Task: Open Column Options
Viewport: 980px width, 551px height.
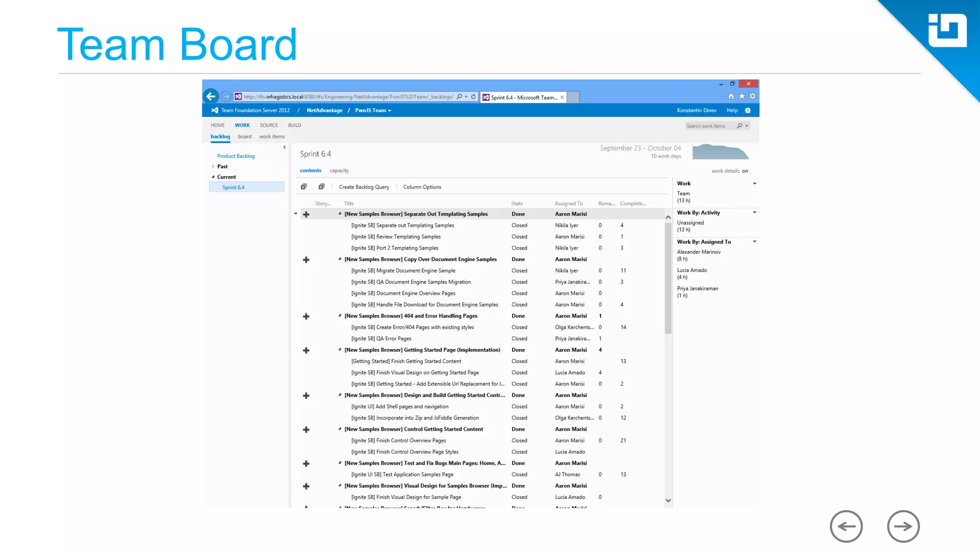Action: [x=422, y=187]
